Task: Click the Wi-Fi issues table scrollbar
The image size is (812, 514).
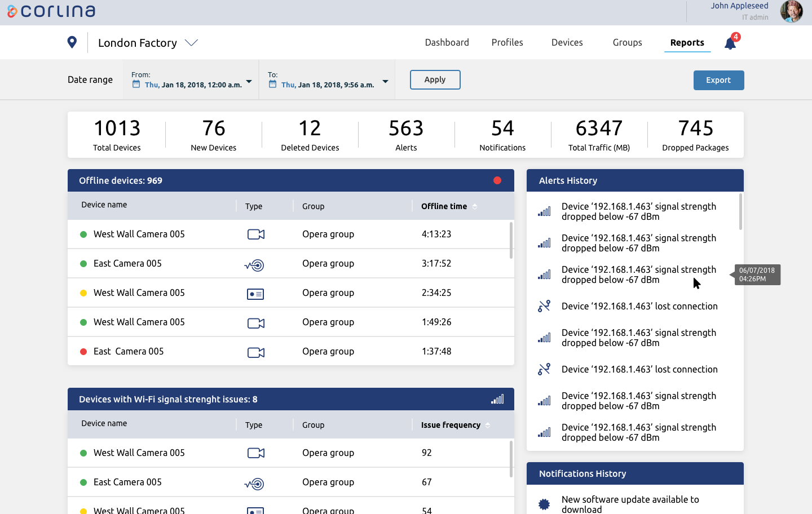Action: [511, 459]
